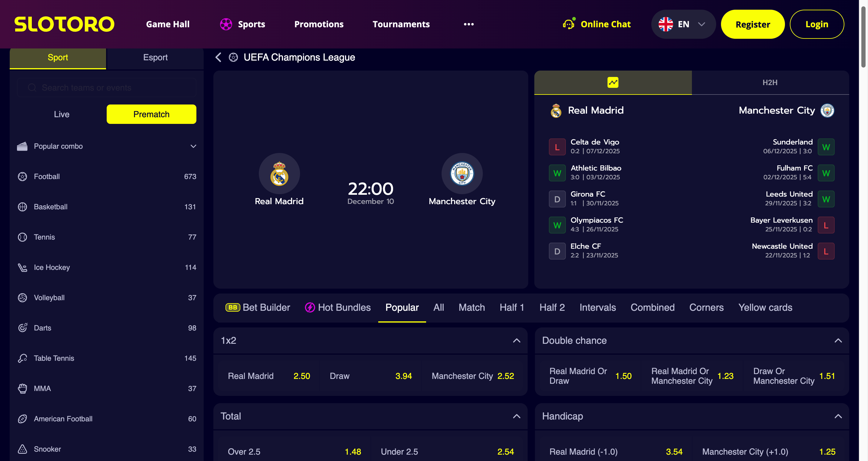The image size is (868, 461).
Task: Go back using the left arrow
Action: point(218,57)
